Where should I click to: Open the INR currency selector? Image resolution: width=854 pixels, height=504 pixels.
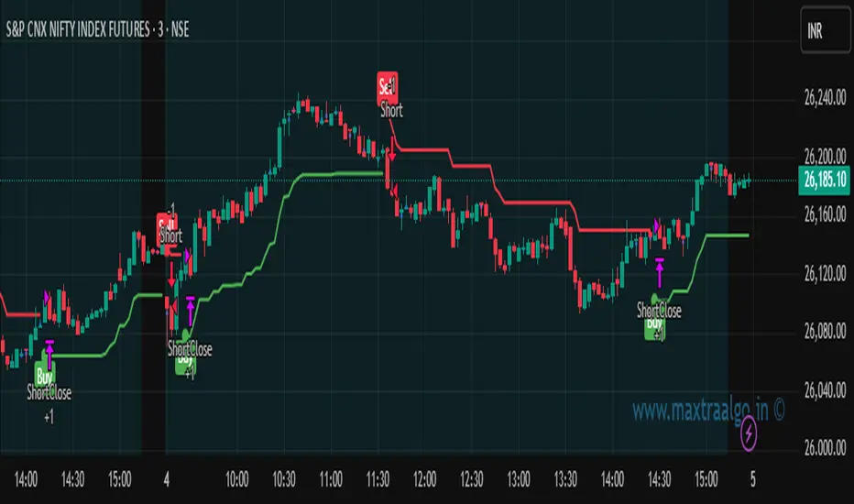[825, 31]
